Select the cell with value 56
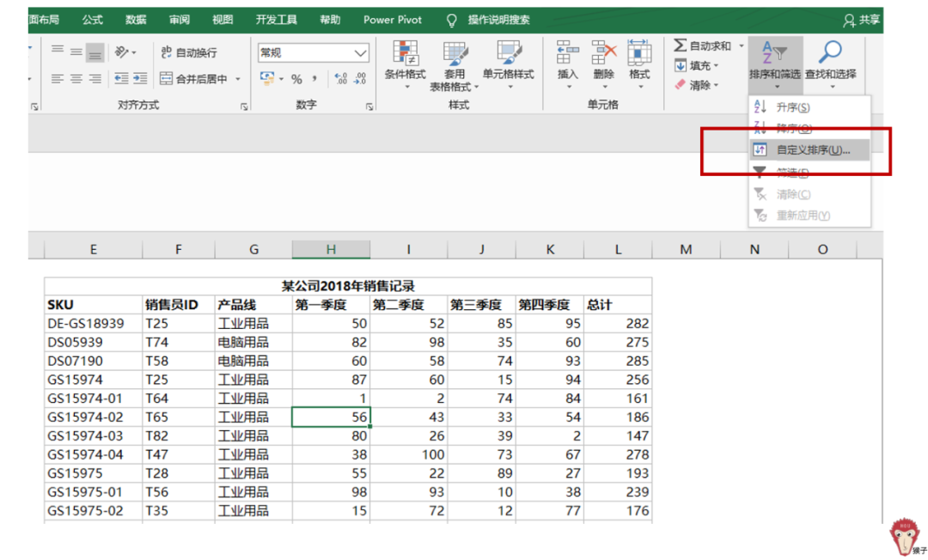Viewport: 928px width, 560px height. 331,417
